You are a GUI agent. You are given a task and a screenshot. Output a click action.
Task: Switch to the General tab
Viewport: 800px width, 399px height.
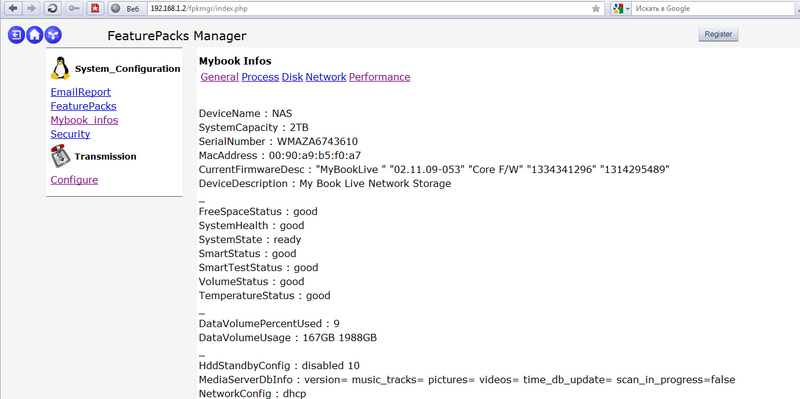pos(219,77)
